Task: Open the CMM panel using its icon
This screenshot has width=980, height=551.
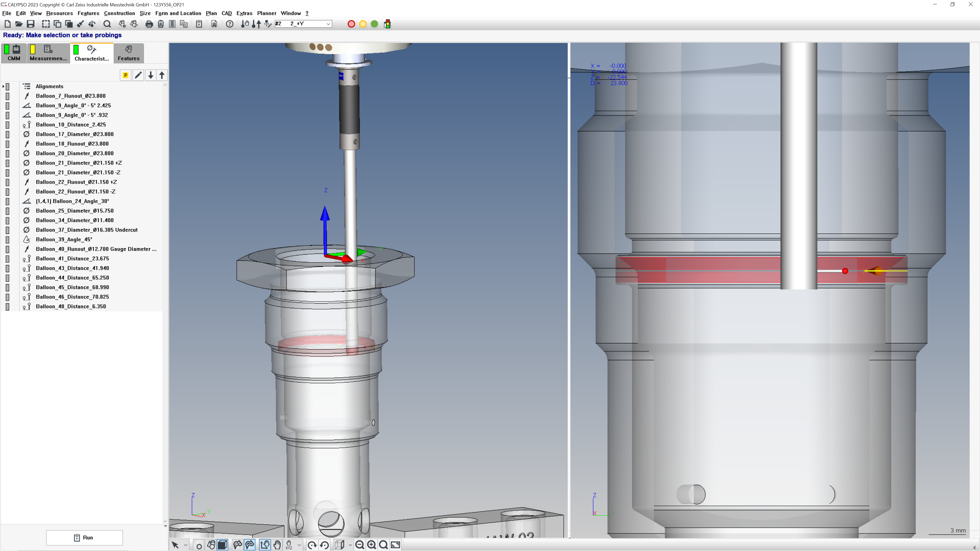Action: pyautogui.click(x=13, y=53)
